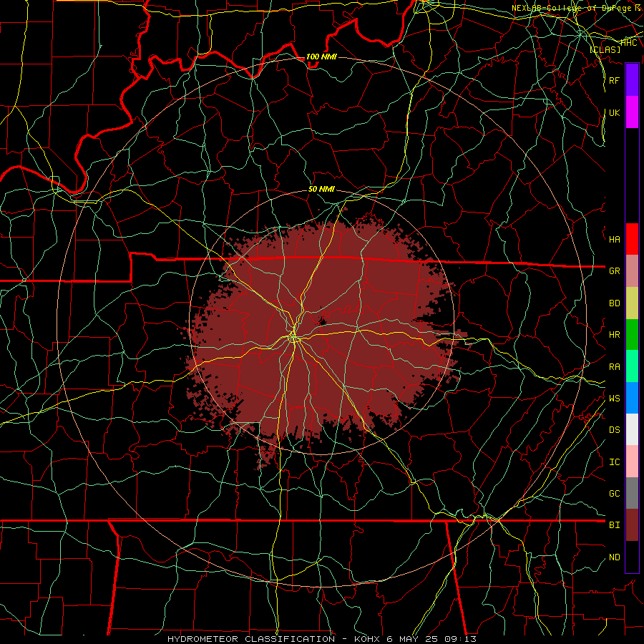Click the 50 NMI range ring label
Screen dimensions: 644x644
point(321,189)
